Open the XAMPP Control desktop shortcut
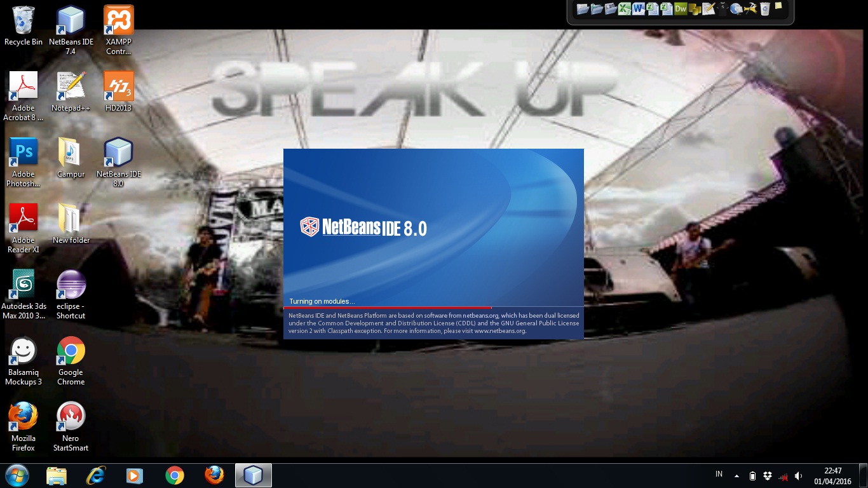868x488 pixels. [x=118, y=30]
